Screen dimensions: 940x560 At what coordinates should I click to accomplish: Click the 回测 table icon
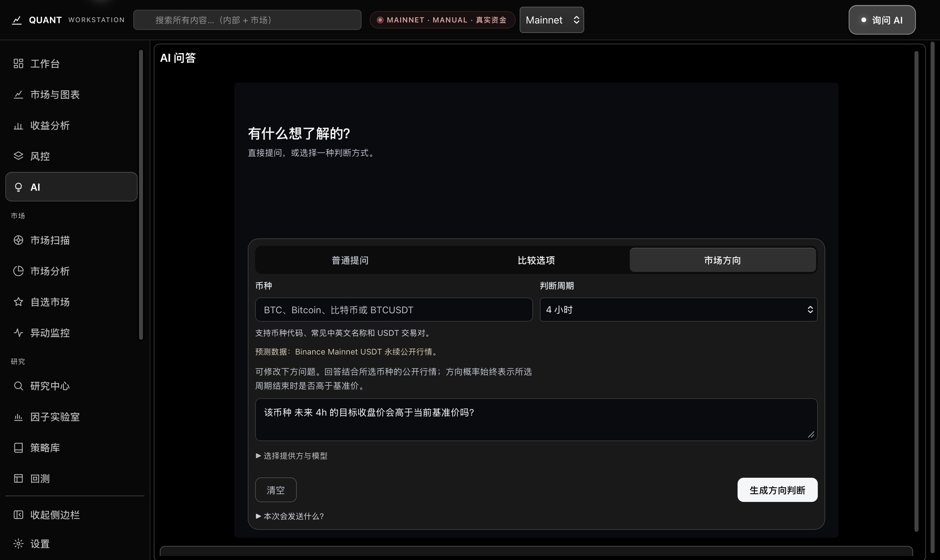point(18,478)
